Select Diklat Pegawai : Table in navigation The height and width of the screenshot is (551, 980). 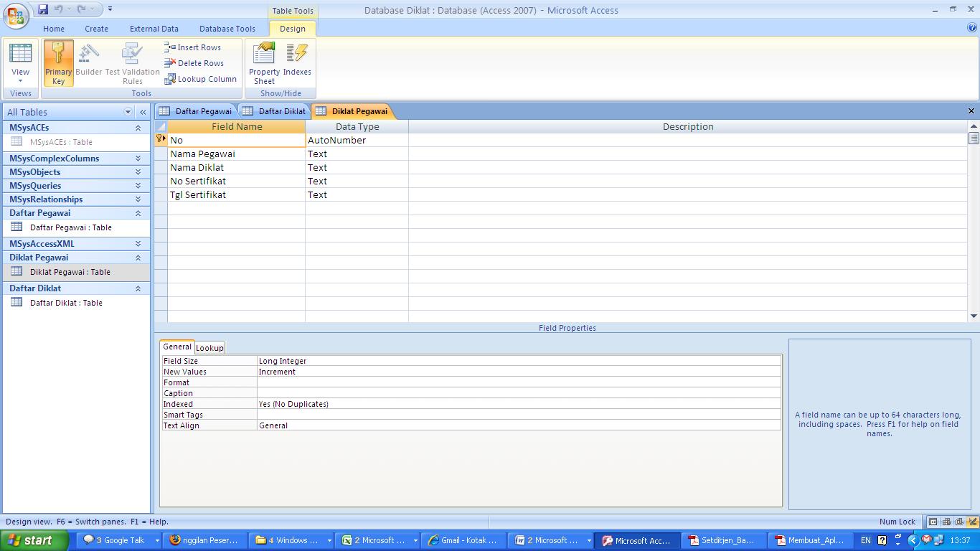click(76, 272)
